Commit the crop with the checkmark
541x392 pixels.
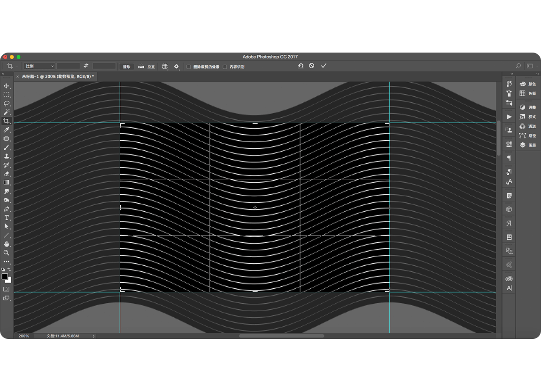coord(324,66)
